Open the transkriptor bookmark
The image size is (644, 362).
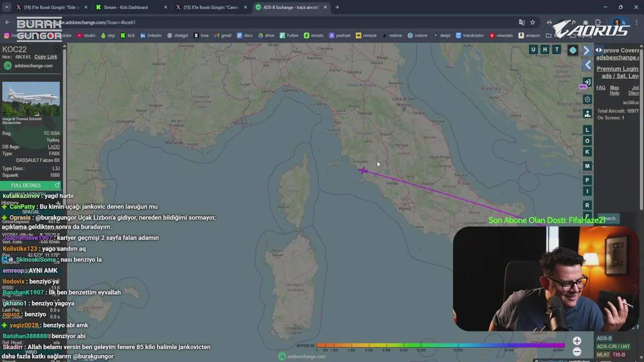coord(470,35)
